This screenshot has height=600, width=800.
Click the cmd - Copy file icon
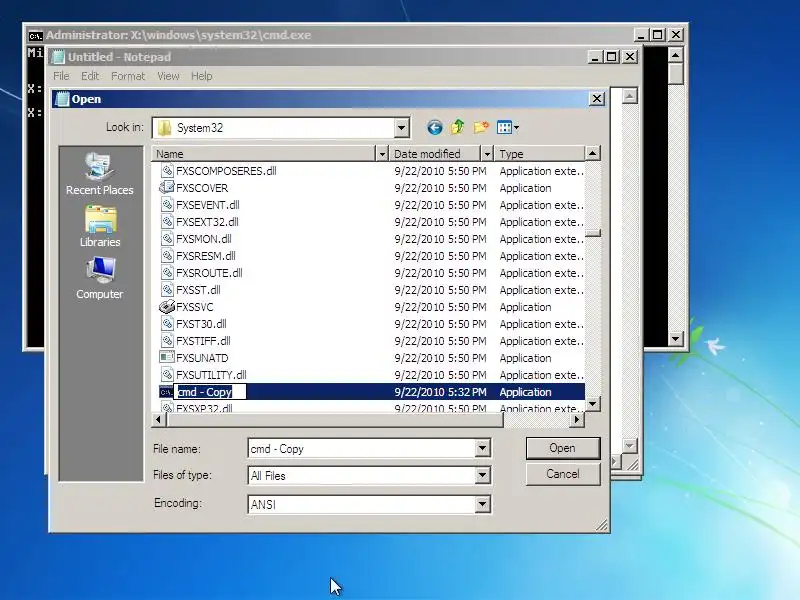coord(166,392)
